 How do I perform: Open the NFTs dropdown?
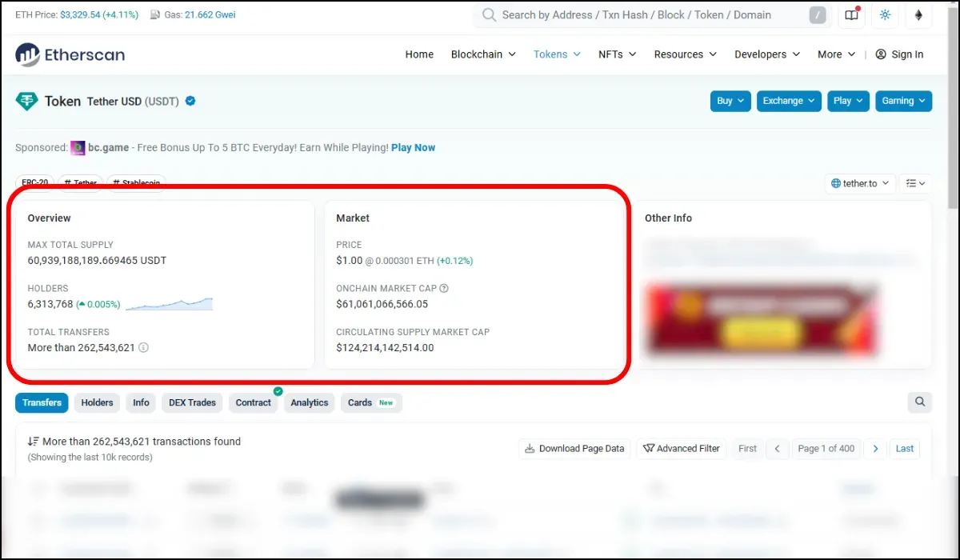617,54
